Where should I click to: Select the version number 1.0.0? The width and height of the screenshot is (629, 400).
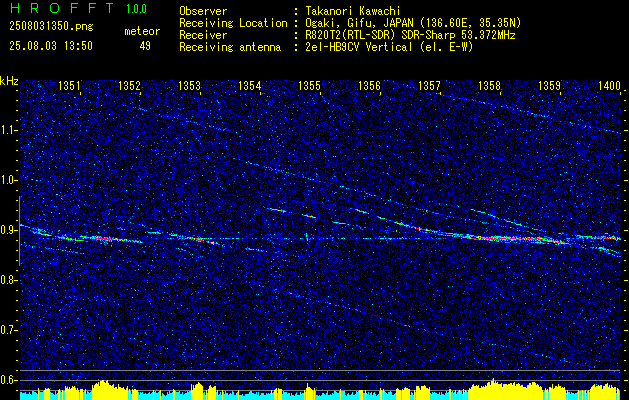coord(136,9)
